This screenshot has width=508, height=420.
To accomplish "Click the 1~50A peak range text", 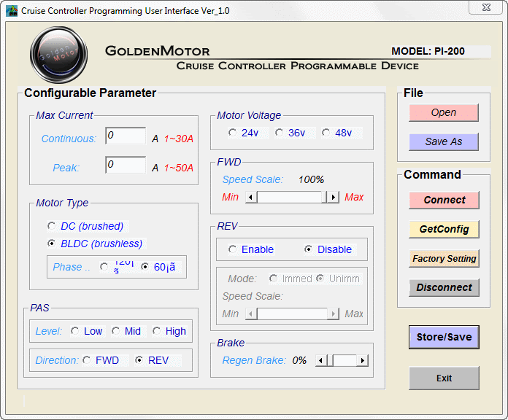I will coord(179,168).
